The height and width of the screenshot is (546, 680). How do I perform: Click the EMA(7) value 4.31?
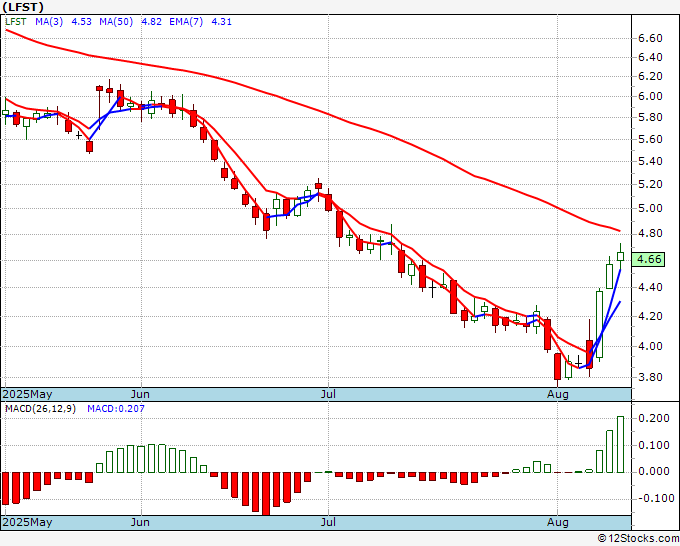pos(221,22)
